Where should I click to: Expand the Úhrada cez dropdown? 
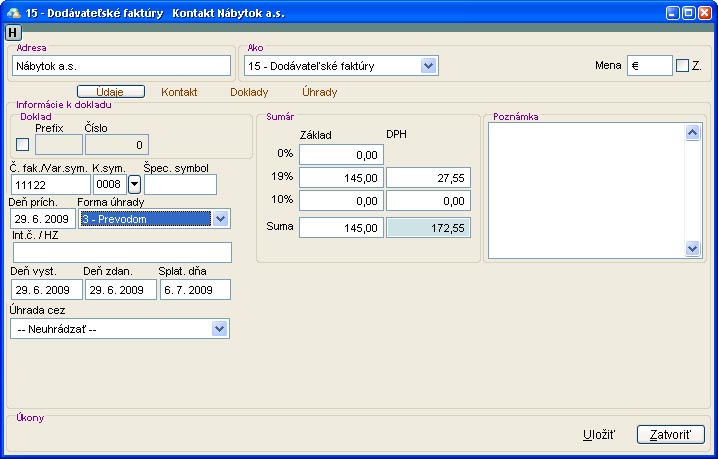[219, 329]
